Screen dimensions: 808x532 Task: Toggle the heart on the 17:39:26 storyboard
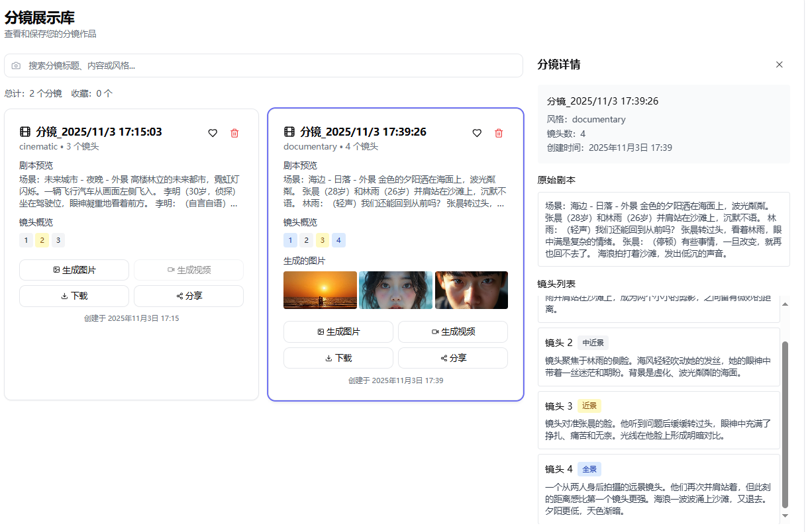[x=477, y=133]
